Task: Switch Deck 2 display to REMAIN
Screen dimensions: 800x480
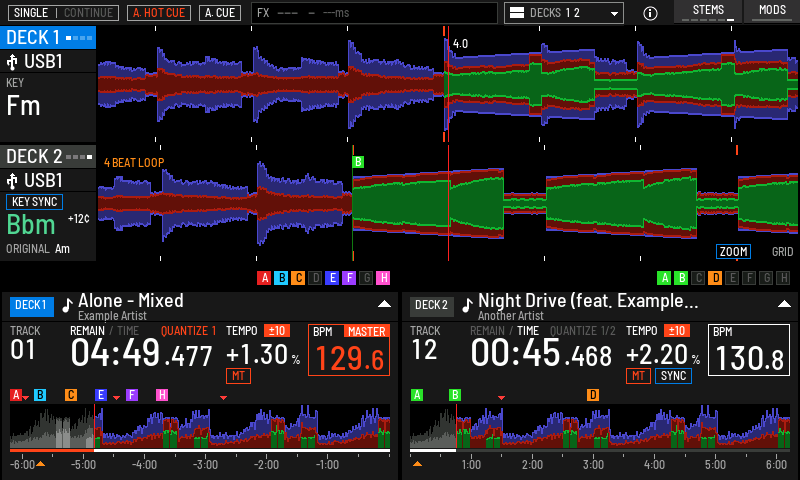Action: point(487,331)
